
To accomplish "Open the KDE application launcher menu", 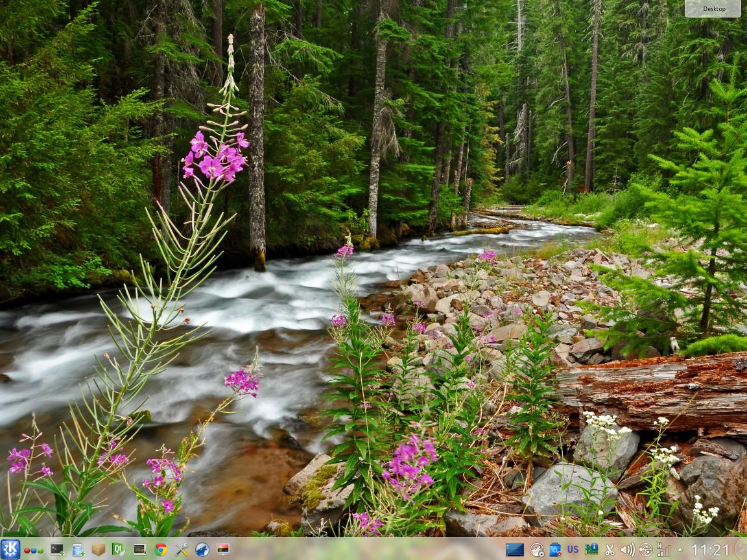I will click(x=10, y=549).
